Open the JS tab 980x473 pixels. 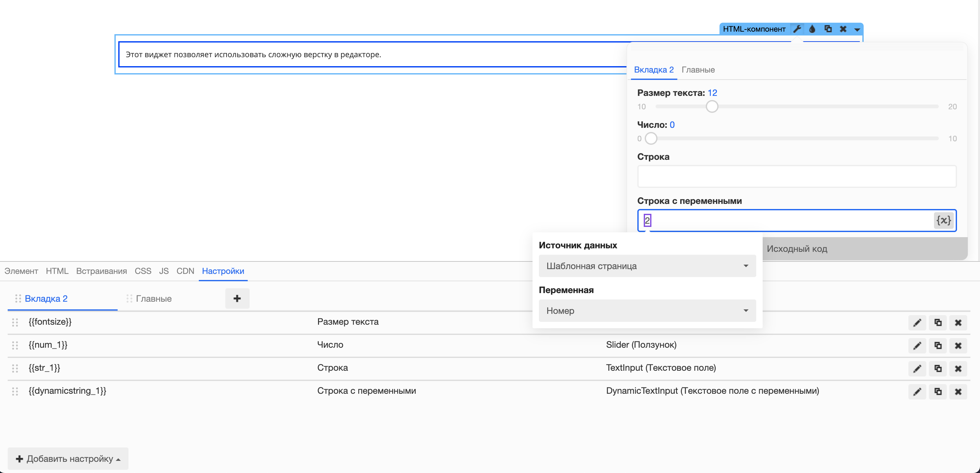click(x=164, y=271)
